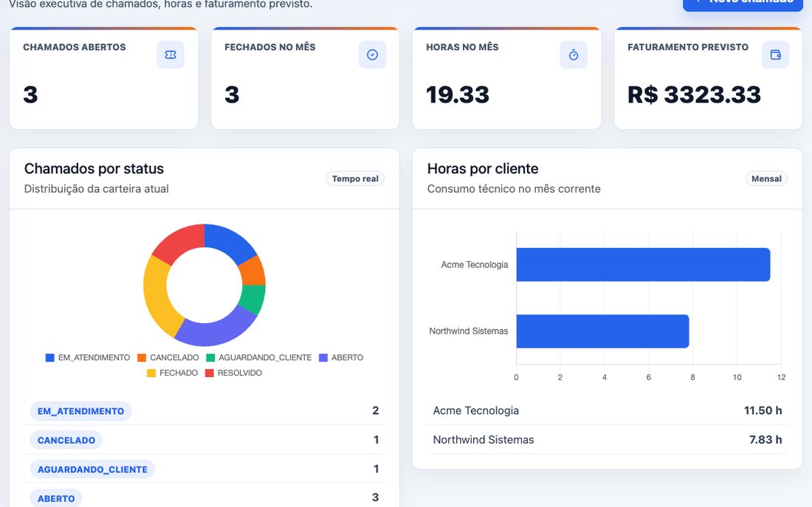The height and width of the screenshot is (507, 812).
Task: Click the FECHADOS NO MÊS card title
Action: pyautogui.click(x=269, y=47)
